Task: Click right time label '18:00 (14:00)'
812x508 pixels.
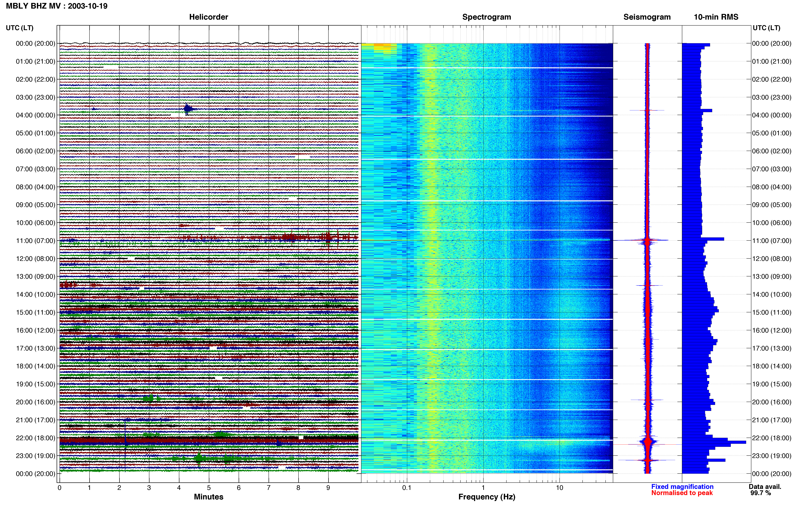Action: pos(772,366)
